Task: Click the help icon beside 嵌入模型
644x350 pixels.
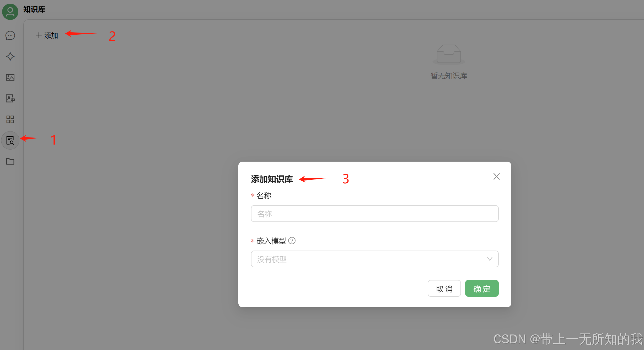Action: (x=292, y=241)
